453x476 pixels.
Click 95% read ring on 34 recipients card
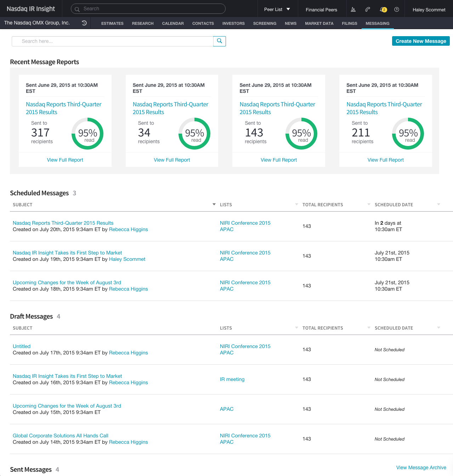point(194,134)
